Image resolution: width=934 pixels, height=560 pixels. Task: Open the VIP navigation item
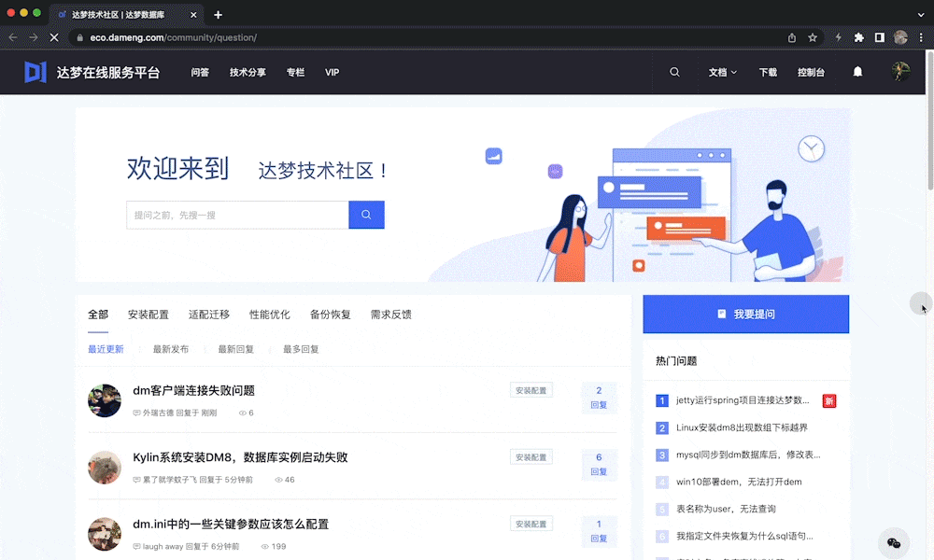(332, 72)
